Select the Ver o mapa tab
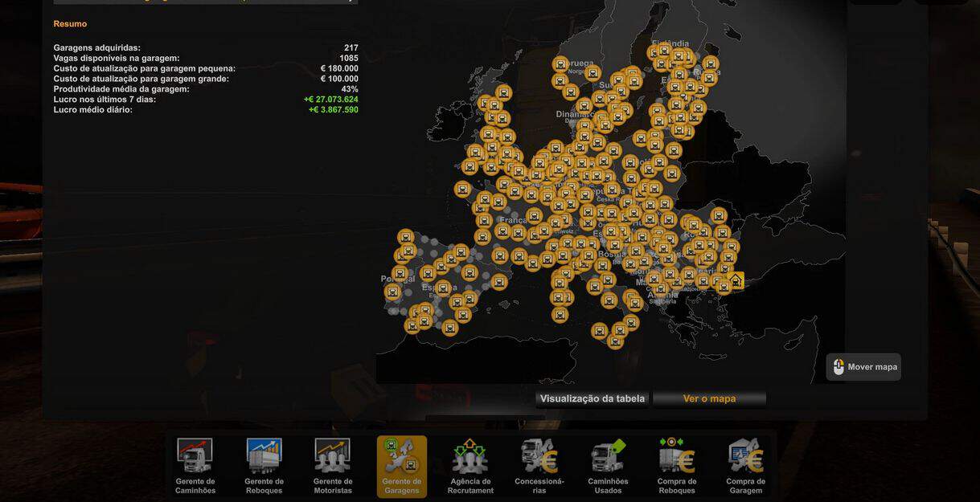The width and height of the screenshot is (980, 502). point(709,398)
